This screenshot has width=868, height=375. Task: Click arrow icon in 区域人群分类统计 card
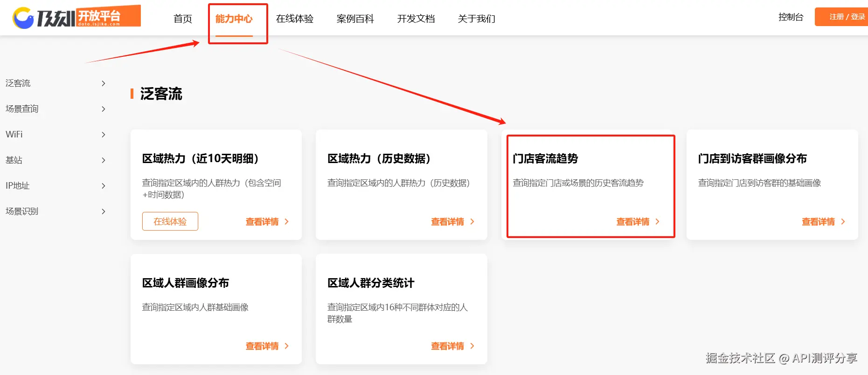click(x=472, y=346)
